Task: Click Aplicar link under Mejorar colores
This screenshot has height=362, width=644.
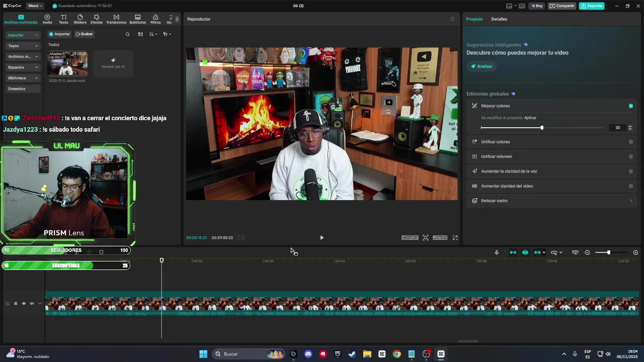Action: [530, 118]
